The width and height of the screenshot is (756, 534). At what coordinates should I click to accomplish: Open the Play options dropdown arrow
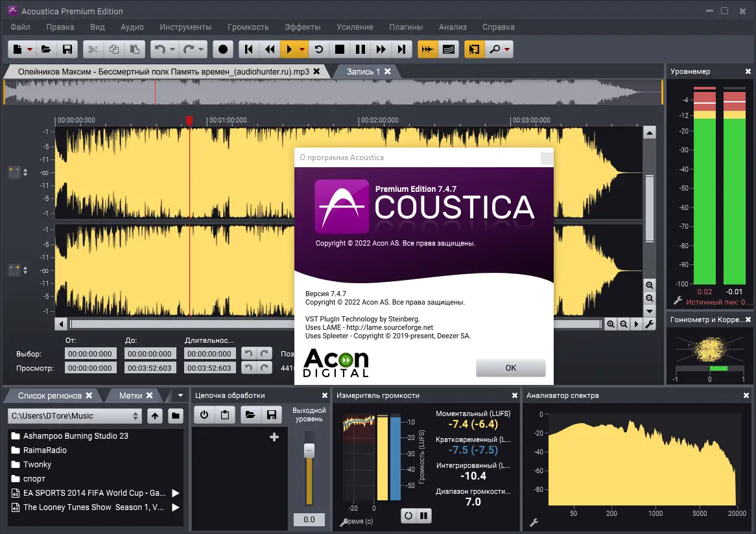click(302, 49)
